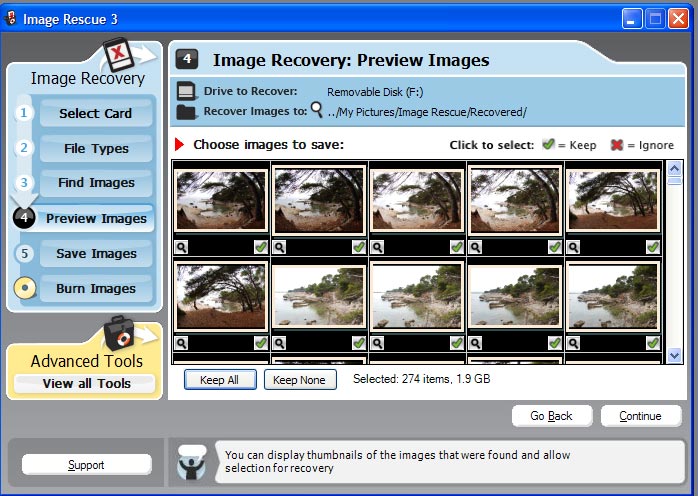Toggle keep checkmark on second row, fourth image
This screenshot has width=698, height=496.
coord(555,343)
